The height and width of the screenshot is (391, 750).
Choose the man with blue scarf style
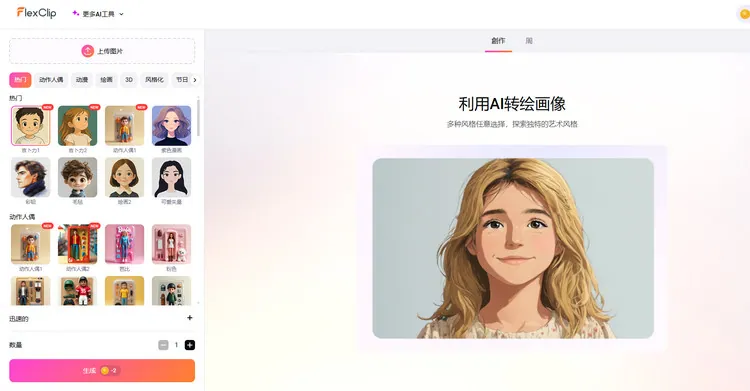coord(31,178)
